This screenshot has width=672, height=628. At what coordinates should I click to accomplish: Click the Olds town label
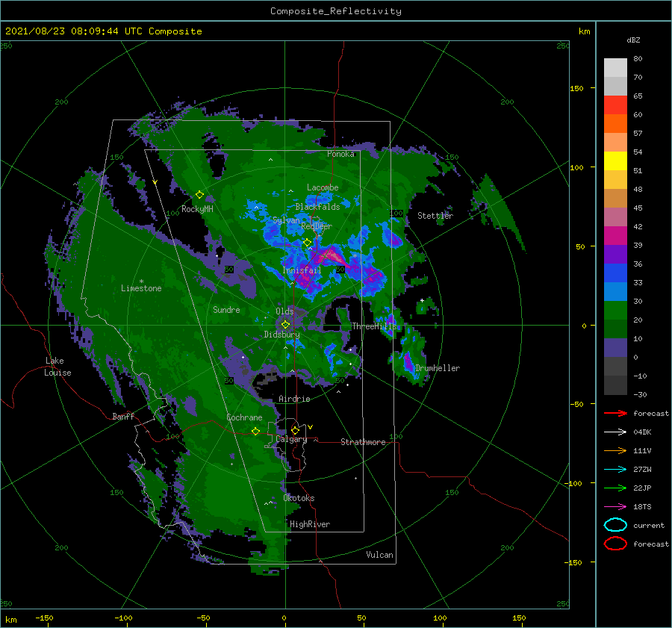[x=284, y=311]
